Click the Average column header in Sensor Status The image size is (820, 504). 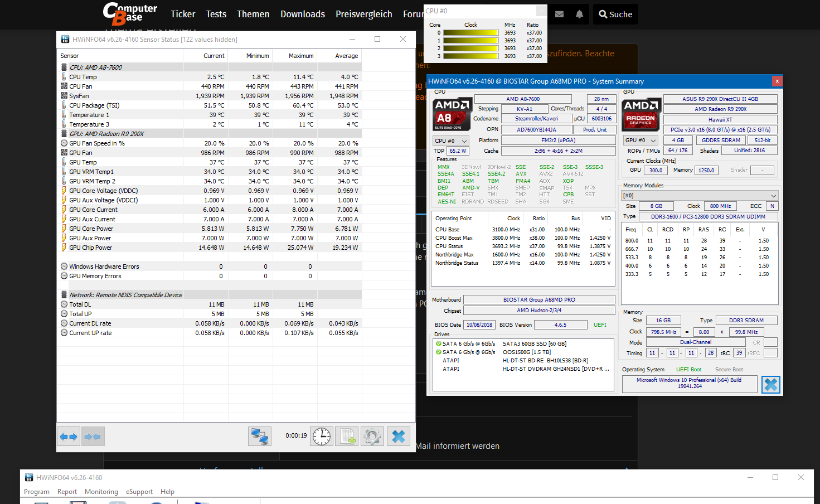[x=340, y=56]
